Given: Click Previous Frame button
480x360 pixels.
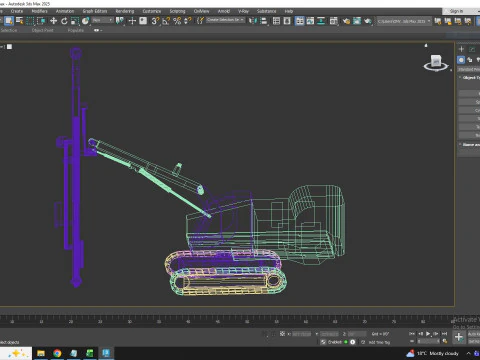Looking at the screenshot, I should (420, 333).
